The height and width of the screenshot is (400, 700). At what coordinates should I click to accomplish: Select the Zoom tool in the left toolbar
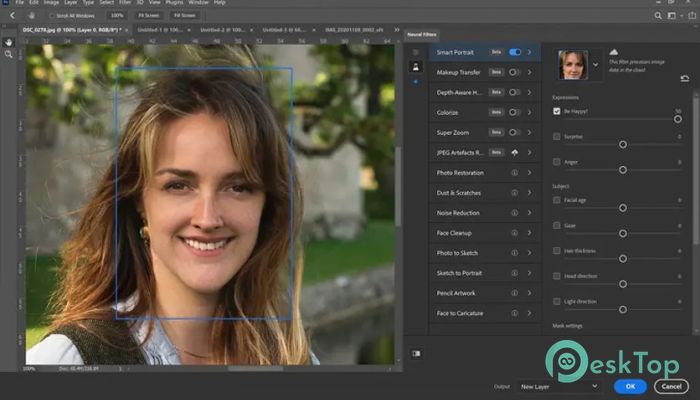tap(8, 54)
